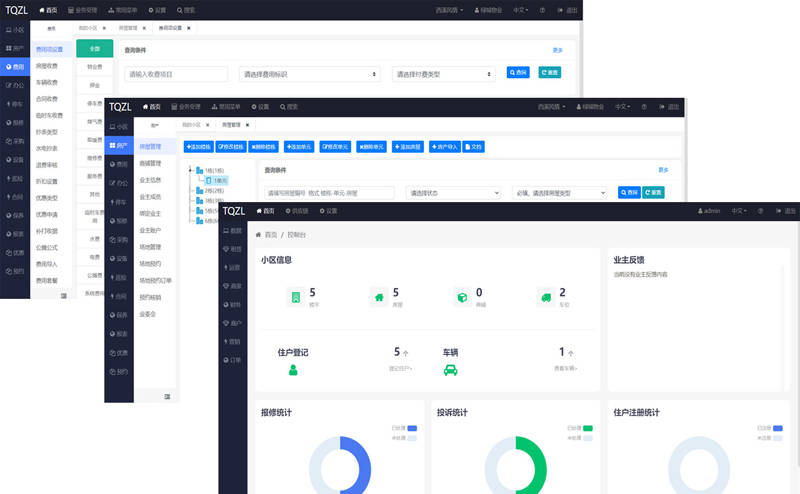Click 添加楼栋 button in middle window
This screenshot has height=494, width=800.
(198, 147)
